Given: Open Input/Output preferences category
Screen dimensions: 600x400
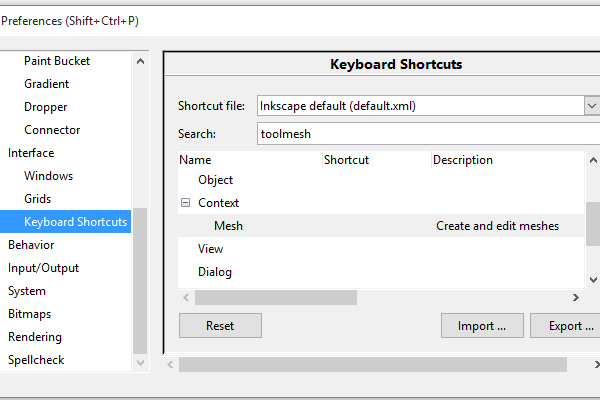Looking at the screenshot, I should point(43,268).
